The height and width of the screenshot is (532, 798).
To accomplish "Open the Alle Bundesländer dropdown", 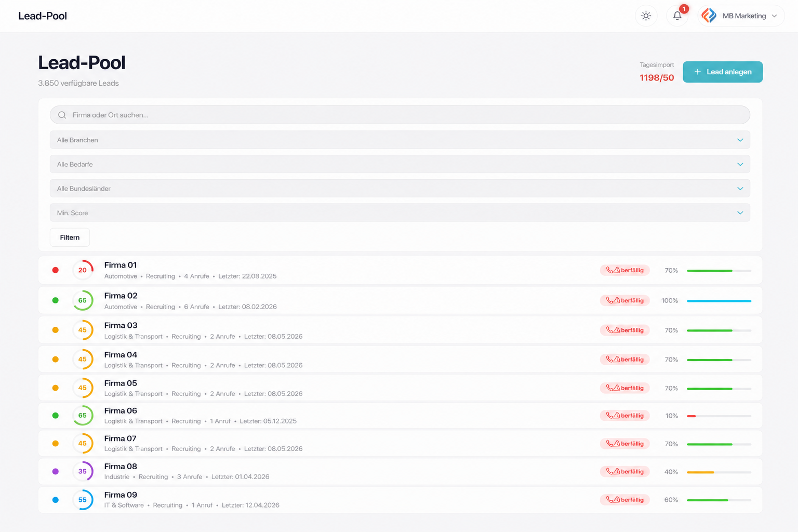I will [400, 189].
